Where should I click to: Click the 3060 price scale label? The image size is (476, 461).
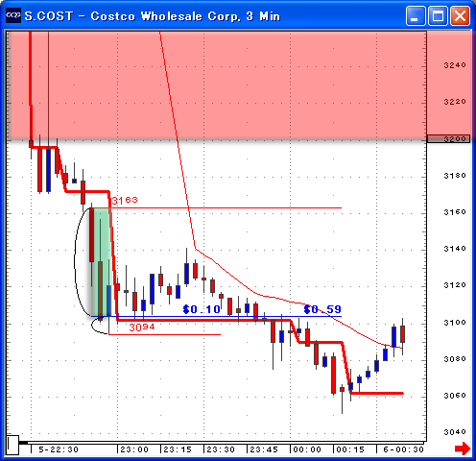pyautogui.click(x=455, y=396)
